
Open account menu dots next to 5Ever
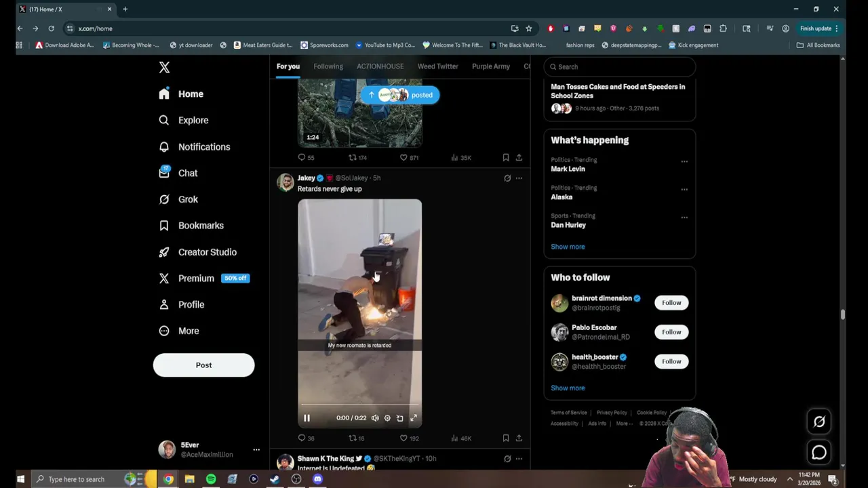point(256,449)
